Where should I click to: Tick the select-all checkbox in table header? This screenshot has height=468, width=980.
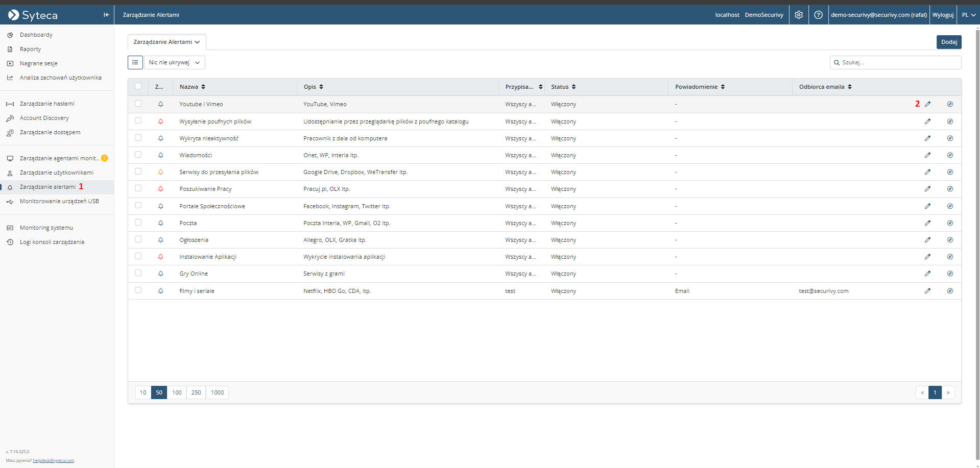pos(138,86)
